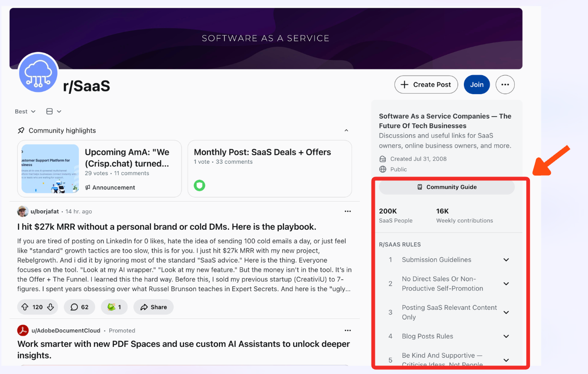Share the $27k MRR playbook post
The width and height of the screenshot is (588, 374).
tap(153, 307)
